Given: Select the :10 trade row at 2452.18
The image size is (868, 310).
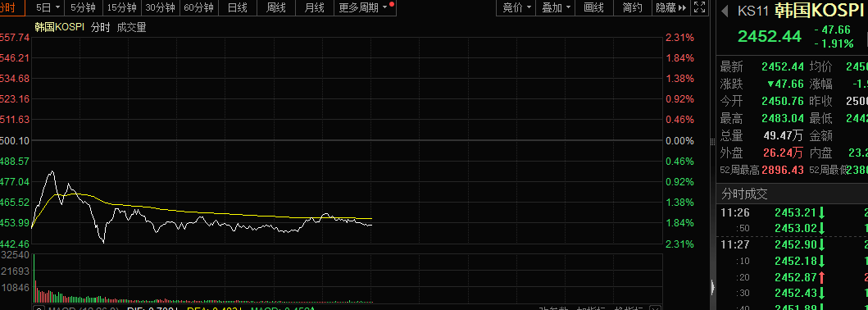Looking at the screenshot, I should tap(793, 261).
